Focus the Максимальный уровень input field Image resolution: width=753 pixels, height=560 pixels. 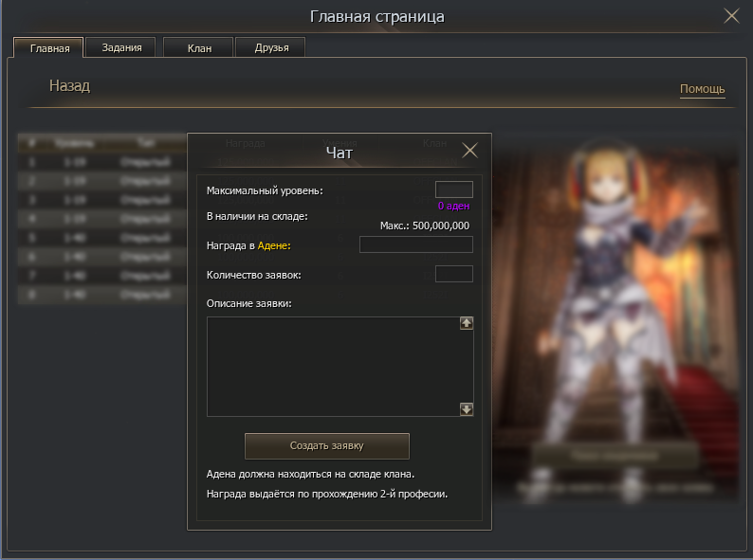pyautogui.click(x=453, y=190)
